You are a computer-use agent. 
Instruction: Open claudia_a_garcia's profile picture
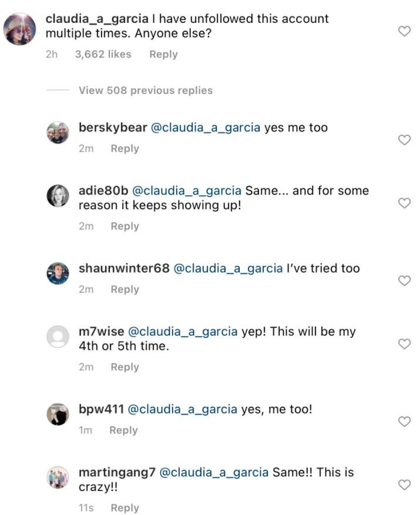coord(20,30)
